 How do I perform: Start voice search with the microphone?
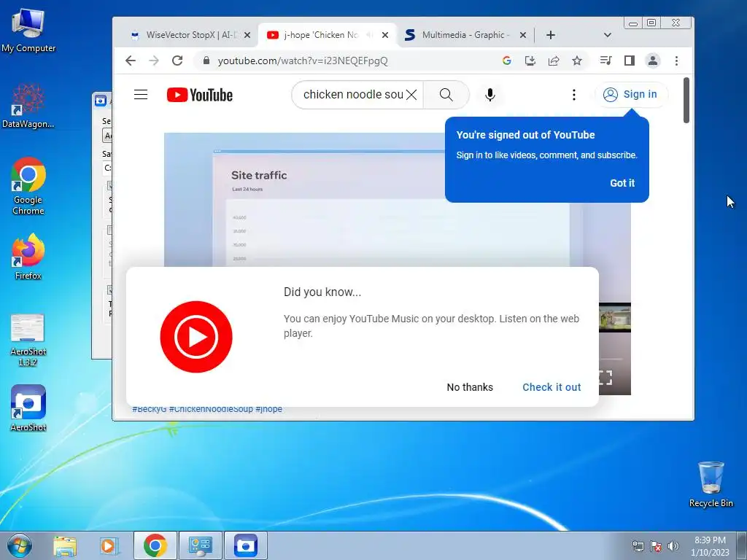(489, 95)
